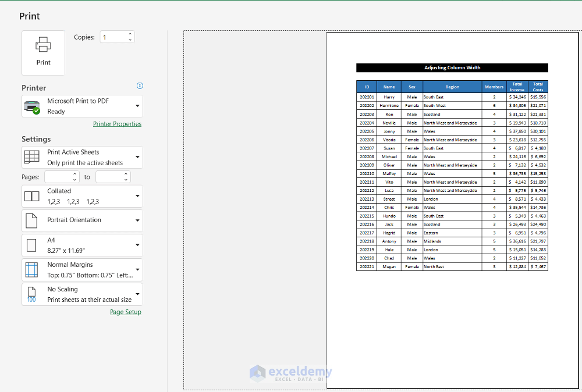Image resolution: width=582 pixels, height=392 pixels.
Task: Click the 'Total Income' header in preview
Action: [x=517, y=87]
